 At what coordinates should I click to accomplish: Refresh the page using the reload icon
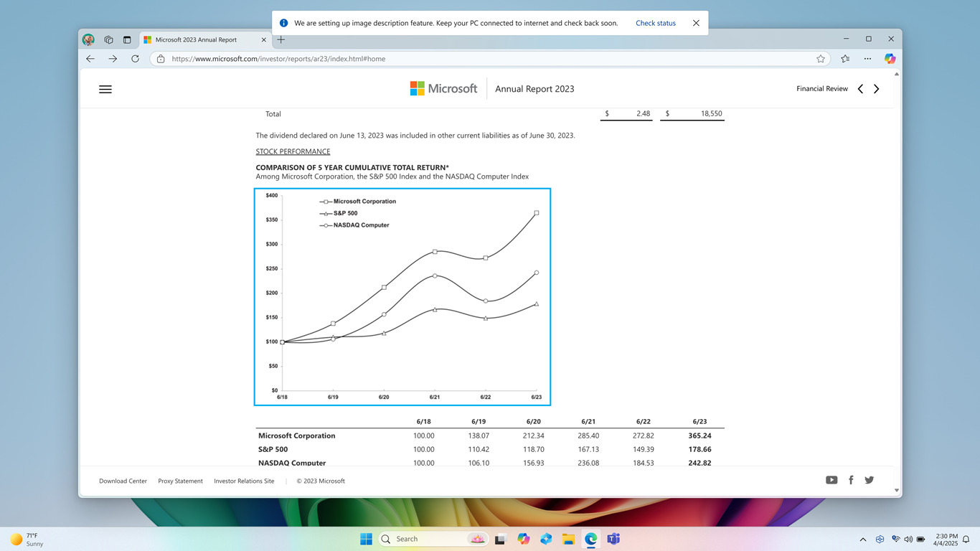135,58
